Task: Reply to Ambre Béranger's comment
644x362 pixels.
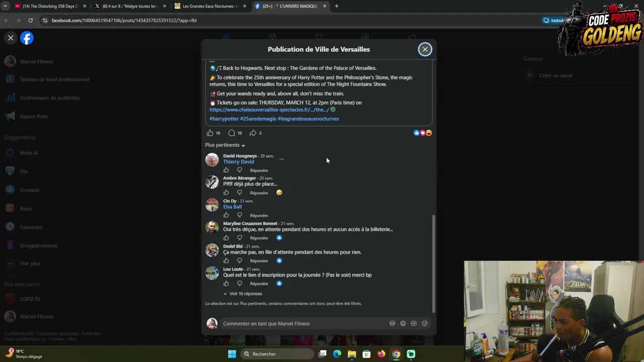Action: (259, 193)
